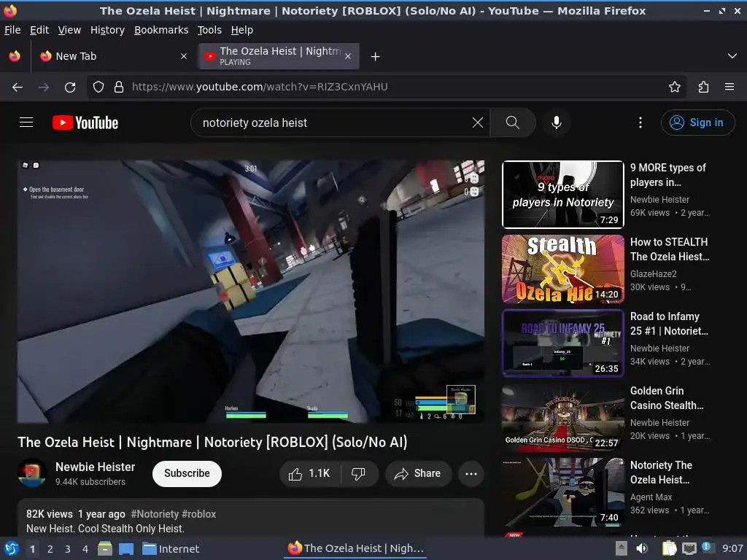
Task: Open the File menu
Action: (x=12, y=30)
